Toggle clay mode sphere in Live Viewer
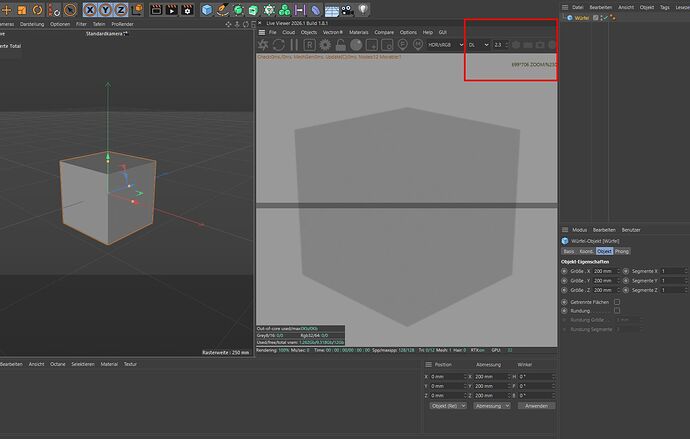The image size is (690, 439). coord(356,45)
